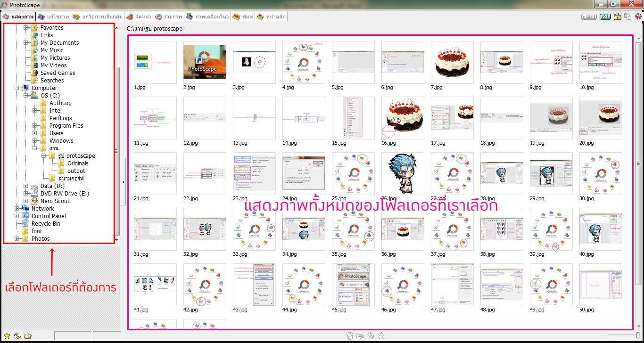Click the Nero Scout icon in the tree
The image size is (644, 343).
pyautogui.click(x=35, y=201)
